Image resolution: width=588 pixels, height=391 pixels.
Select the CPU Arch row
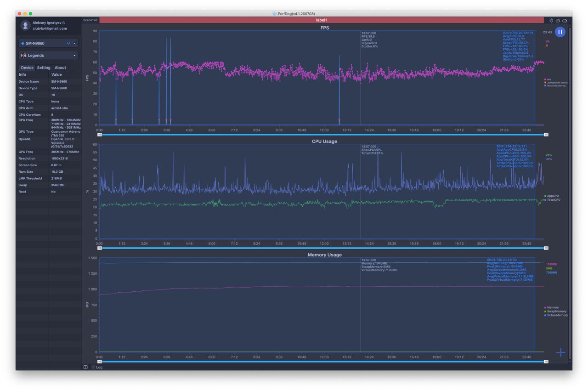pyautogui.click(x=49, y=108)
